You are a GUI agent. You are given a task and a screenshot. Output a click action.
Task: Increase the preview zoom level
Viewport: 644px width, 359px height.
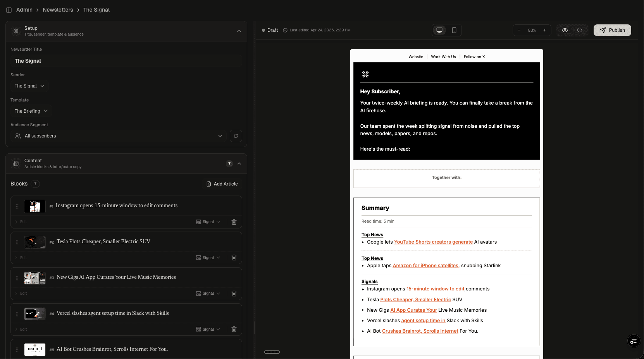(x=544, y=30)
